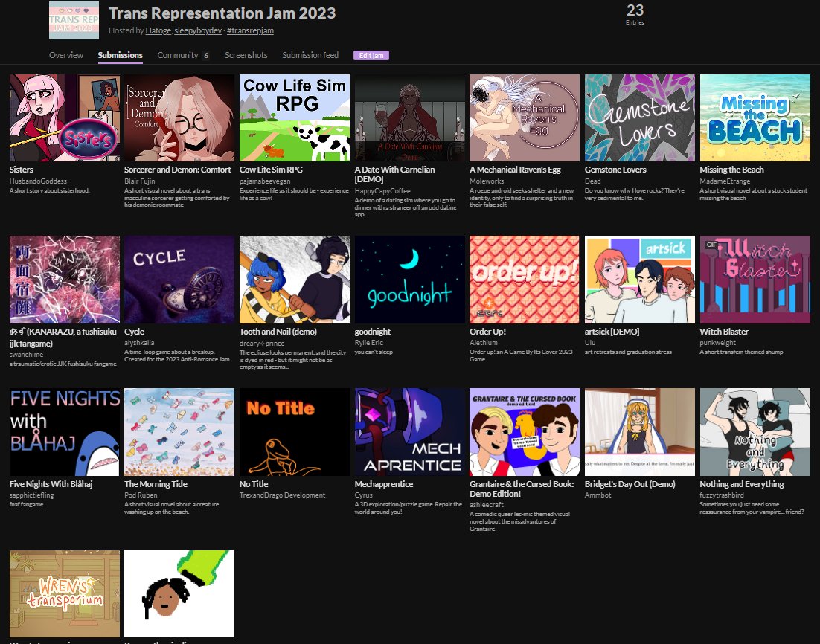Open the Missing the Beach thumbnail

click(x=755, y=117)
